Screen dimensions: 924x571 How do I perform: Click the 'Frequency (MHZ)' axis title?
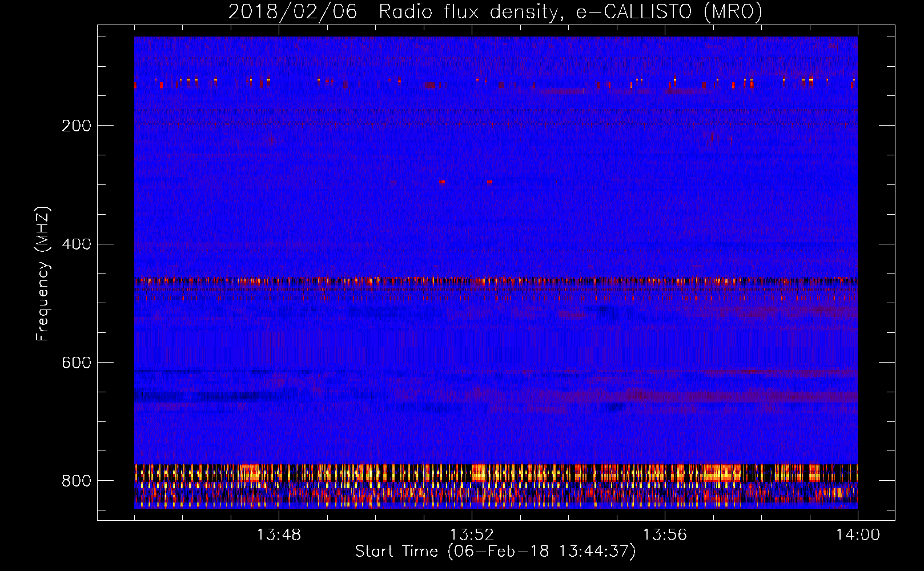point(43,274)
